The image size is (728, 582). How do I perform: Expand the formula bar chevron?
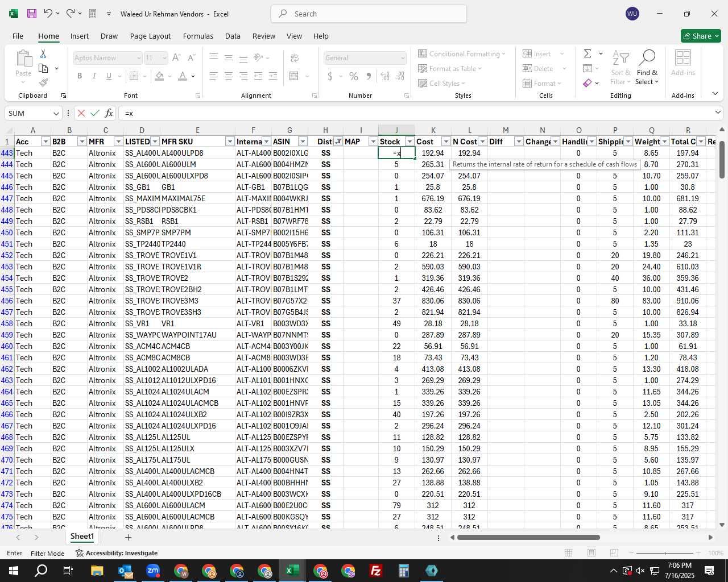pos(718,113)
